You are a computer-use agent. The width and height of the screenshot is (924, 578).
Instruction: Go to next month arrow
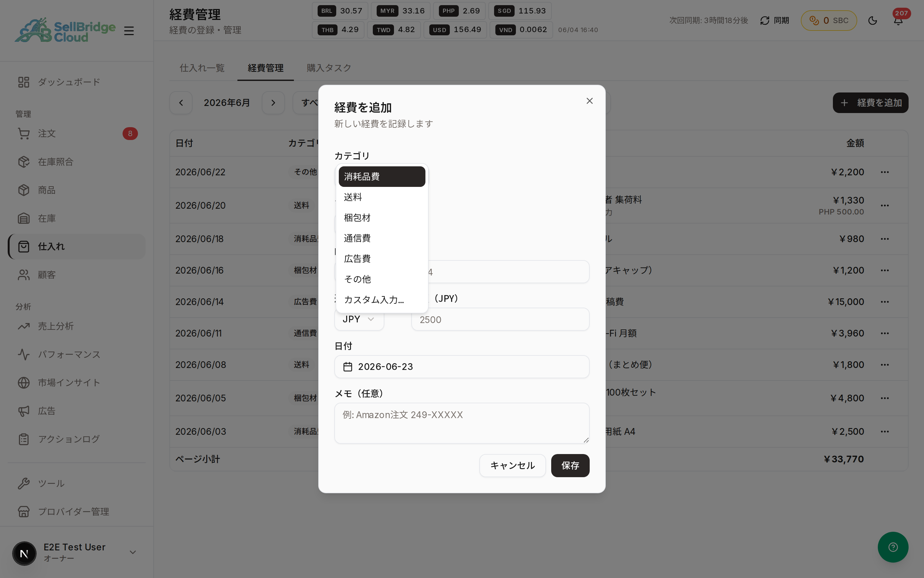click(x=273, y=103)
